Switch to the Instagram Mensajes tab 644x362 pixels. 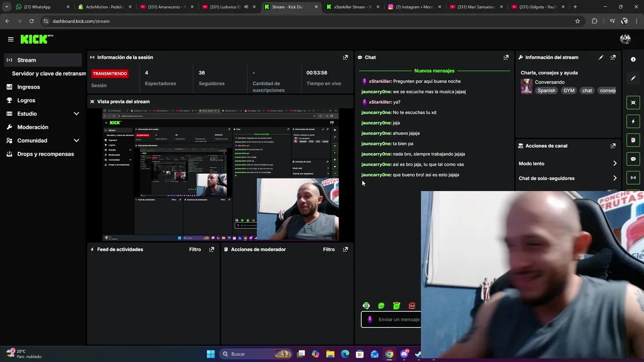pyautogui.click(x=414, y=7)
